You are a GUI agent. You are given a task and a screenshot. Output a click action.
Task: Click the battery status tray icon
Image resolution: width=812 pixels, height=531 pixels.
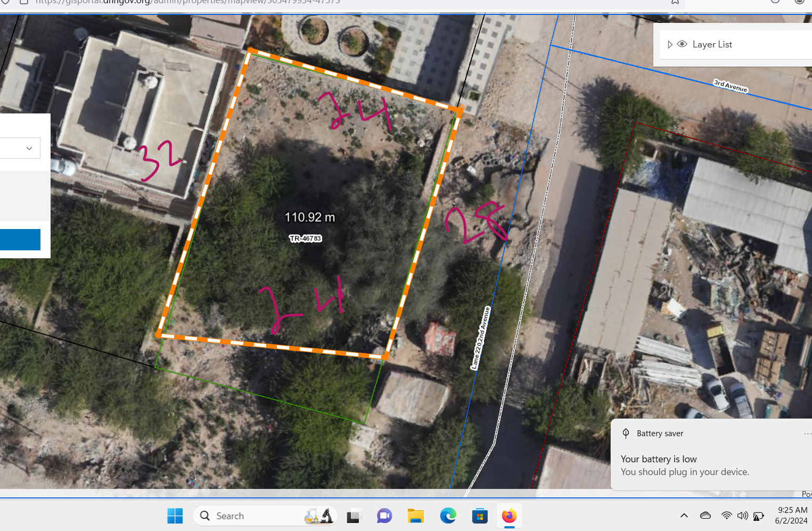point(759,516)
